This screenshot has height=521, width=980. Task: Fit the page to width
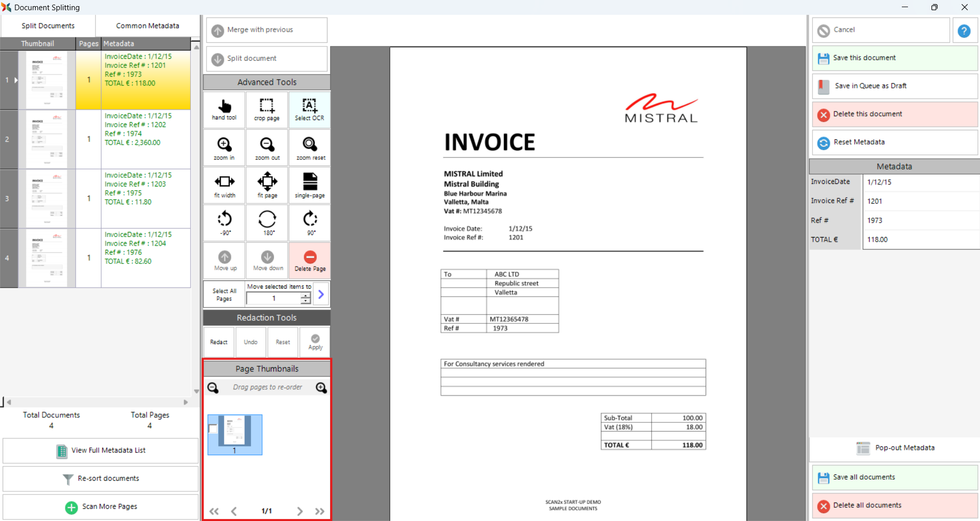pyautogui.click(x=224, y=185)
